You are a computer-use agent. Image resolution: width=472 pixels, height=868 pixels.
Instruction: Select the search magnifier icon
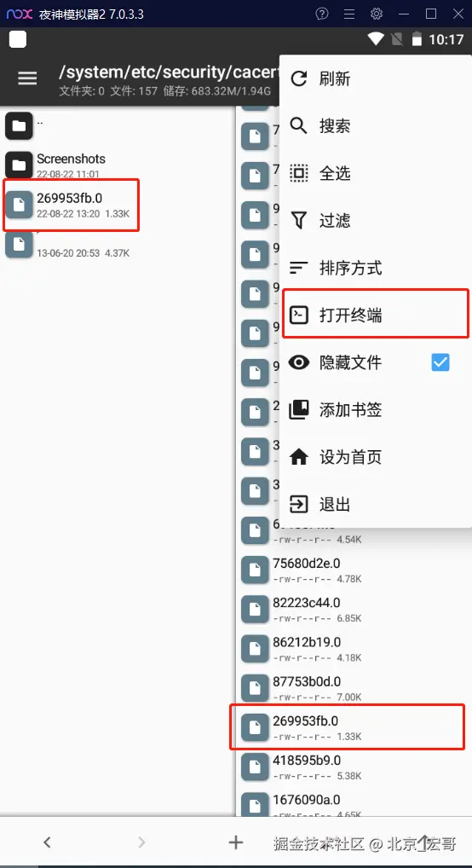pos(299,125)
